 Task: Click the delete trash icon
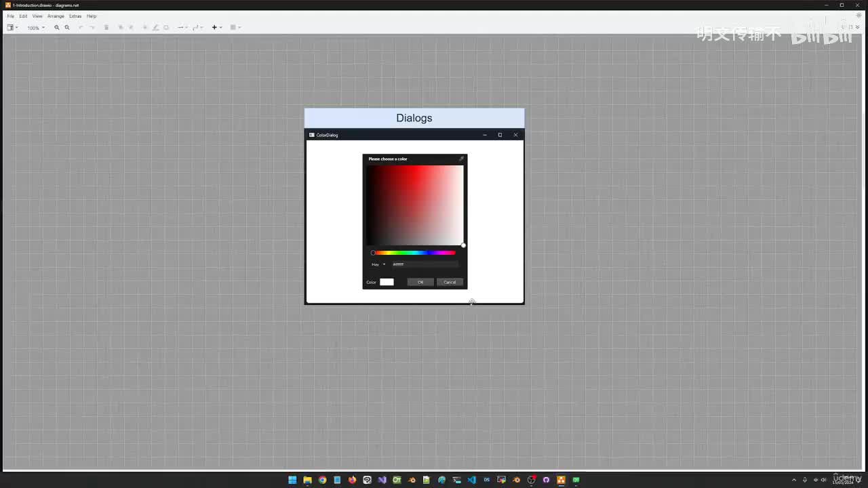[x=106, y=28]
